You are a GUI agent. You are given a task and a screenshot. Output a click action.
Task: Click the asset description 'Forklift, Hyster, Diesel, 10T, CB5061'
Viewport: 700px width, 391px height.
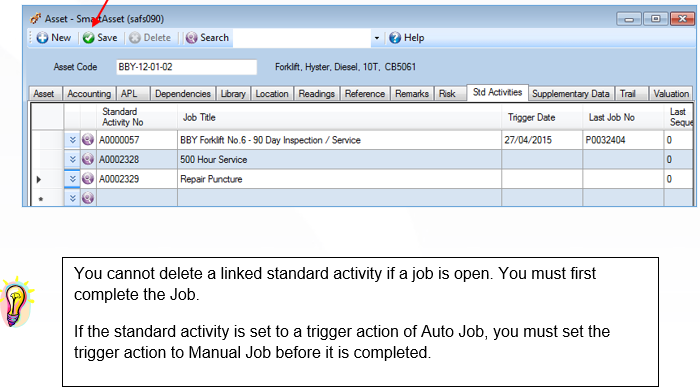click(345, 67)
